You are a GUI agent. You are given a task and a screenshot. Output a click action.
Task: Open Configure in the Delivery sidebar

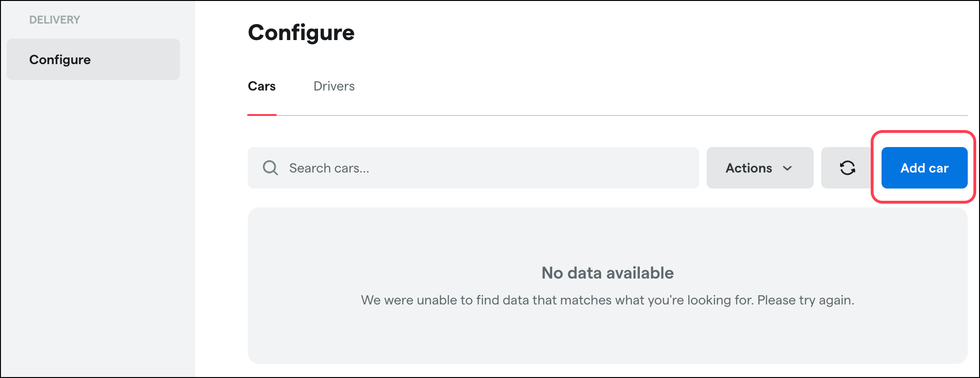click(x=93, y=59)
